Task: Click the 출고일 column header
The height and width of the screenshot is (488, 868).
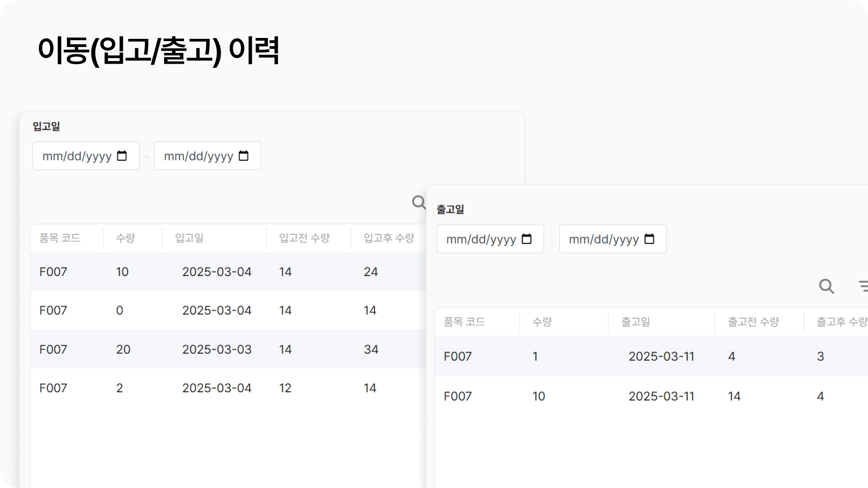Action: (x=636, y=322)
